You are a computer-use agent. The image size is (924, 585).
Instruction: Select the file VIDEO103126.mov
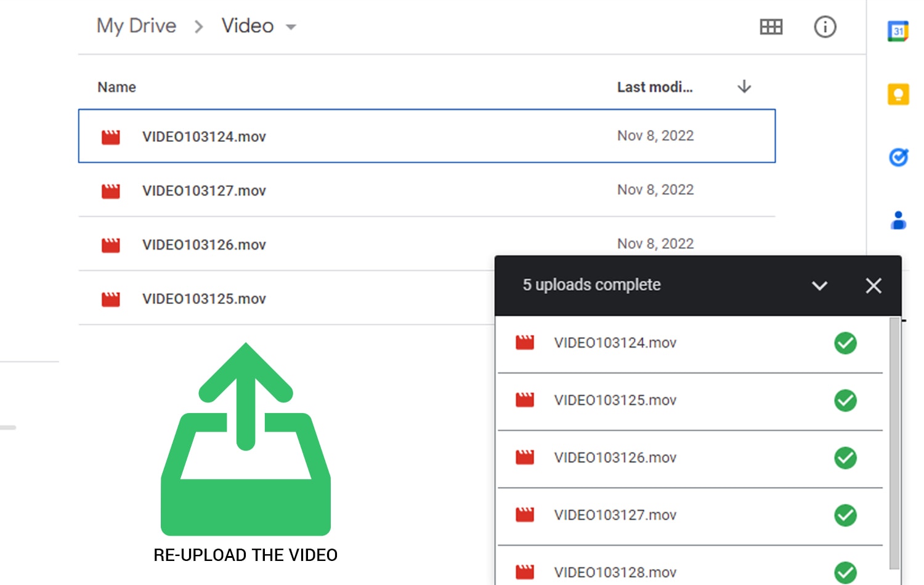pos(204,245)
